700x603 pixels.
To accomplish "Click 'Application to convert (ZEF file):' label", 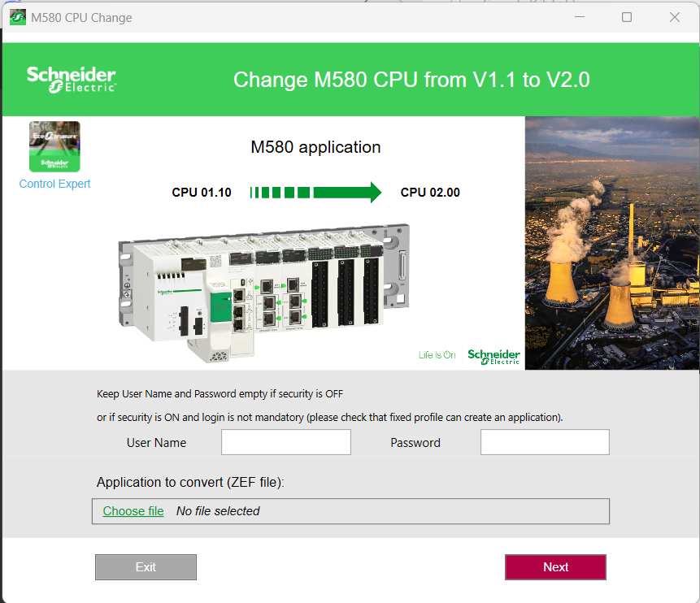I will click(x=190, y=483).
